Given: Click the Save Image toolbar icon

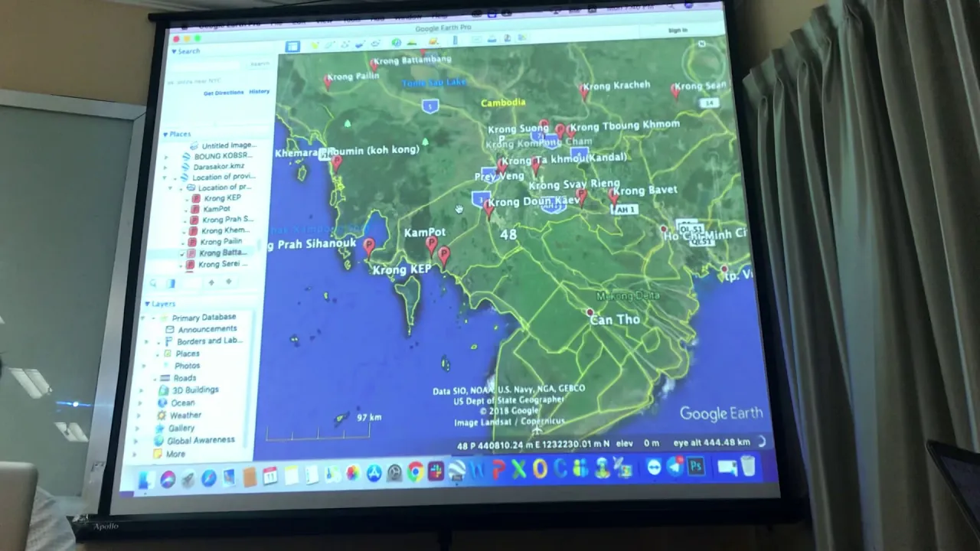Looking at the screenshot, I should 508,38.
